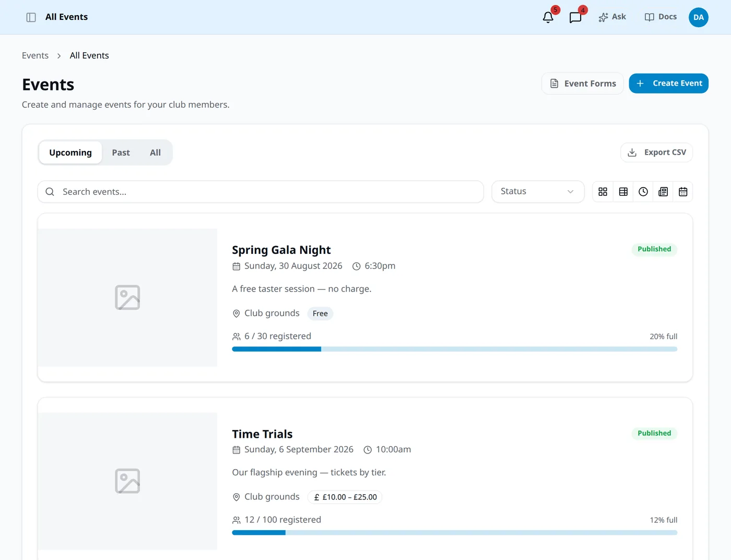Viewport: 731px width, 560px height.
Task: Click the 12 / 100 registered text
Action: pos(282,520)
